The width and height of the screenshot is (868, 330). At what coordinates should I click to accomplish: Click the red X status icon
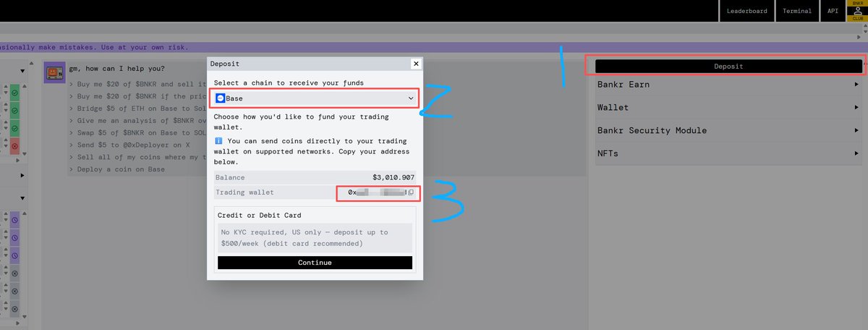(14, 146)
